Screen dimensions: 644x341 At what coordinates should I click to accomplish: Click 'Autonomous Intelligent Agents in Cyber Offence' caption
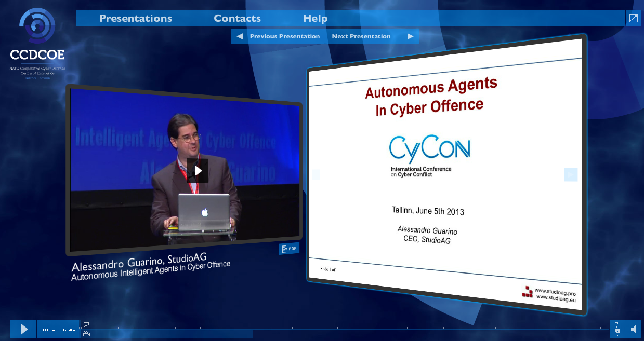150,270
